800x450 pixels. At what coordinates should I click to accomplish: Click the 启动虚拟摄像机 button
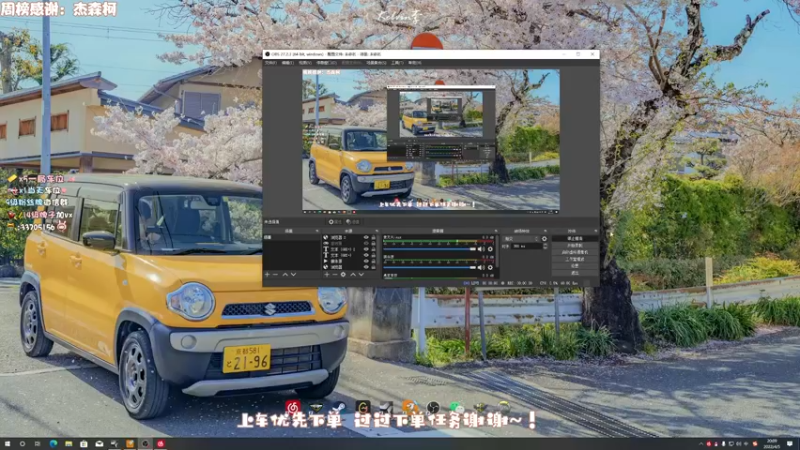click(575, 252)
